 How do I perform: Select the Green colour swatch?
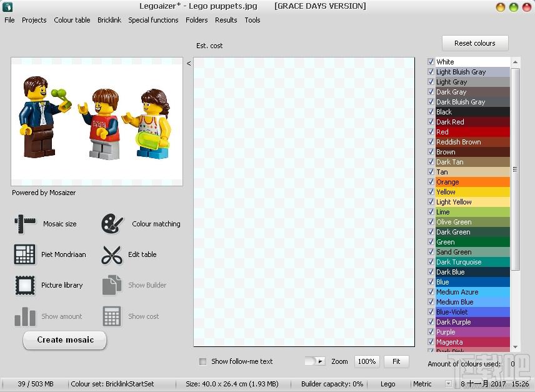[472, 242]
